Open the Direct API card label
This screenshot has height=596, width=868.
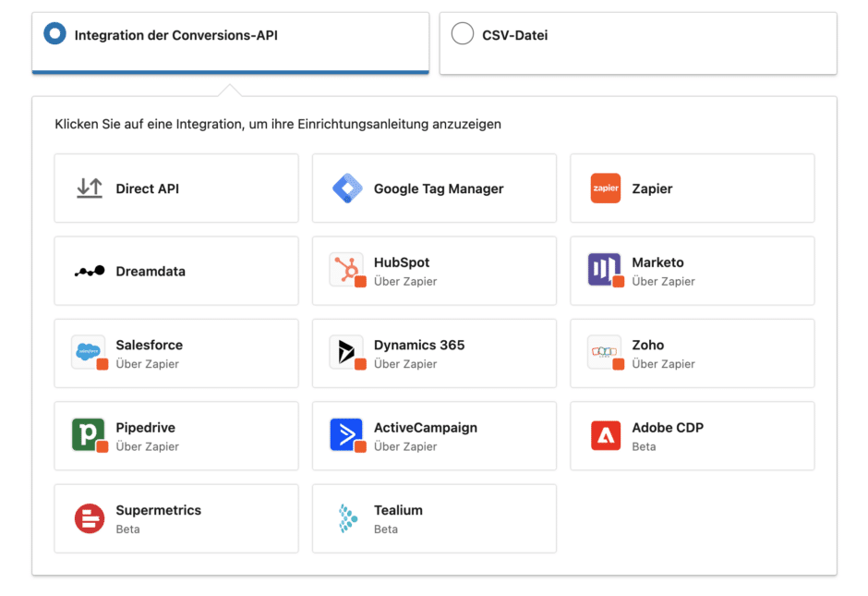pyautogui.click(x=147, y=189)
